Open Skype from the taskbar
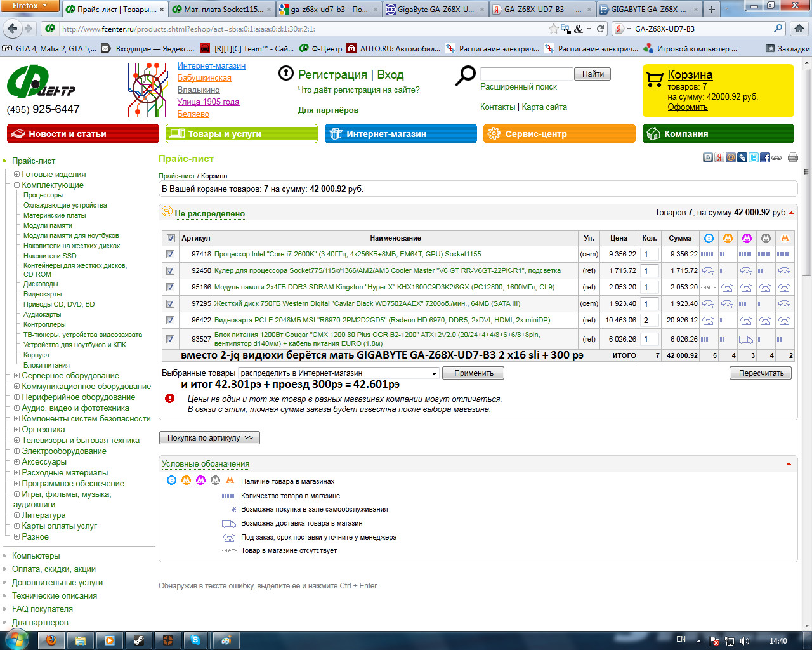Viewport: 812px width, 650px height. (x=195, y=640)
